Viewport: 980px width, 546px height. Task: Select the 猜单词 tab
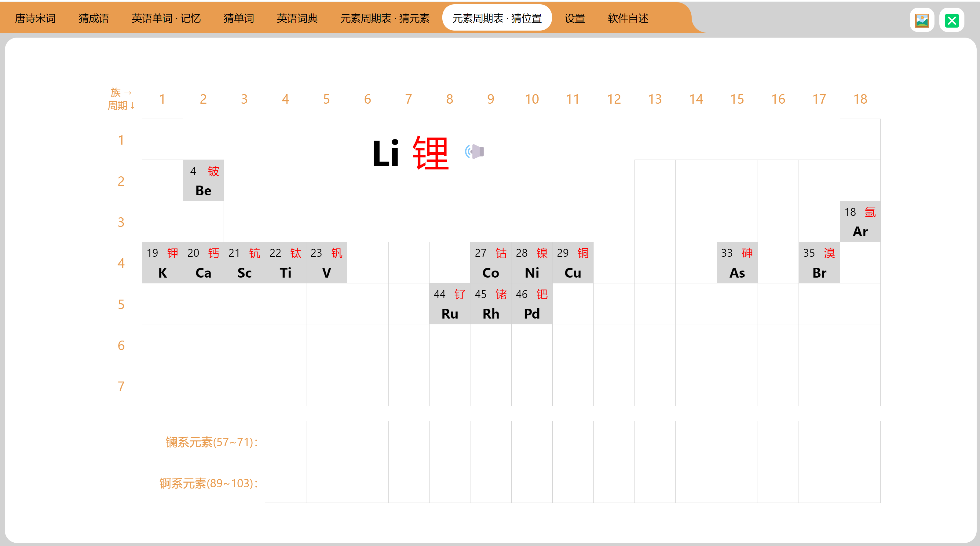click(239, 18)
